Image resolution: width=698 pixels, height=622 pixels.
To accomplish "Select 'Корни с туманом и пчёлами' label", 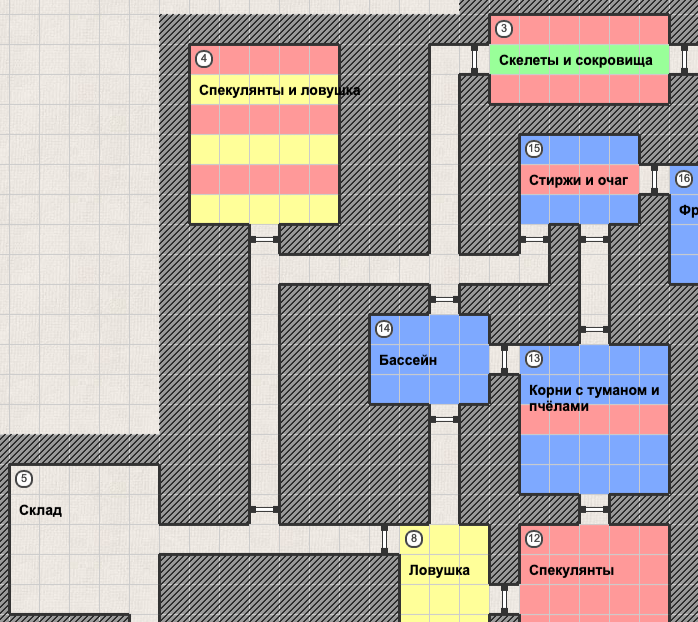I will pyautogui.click(x=594, y=398).
